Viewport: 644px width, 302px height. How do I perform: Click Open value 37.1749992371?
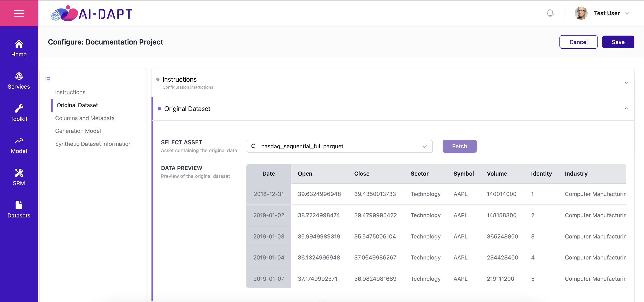(x=317, y=279)
